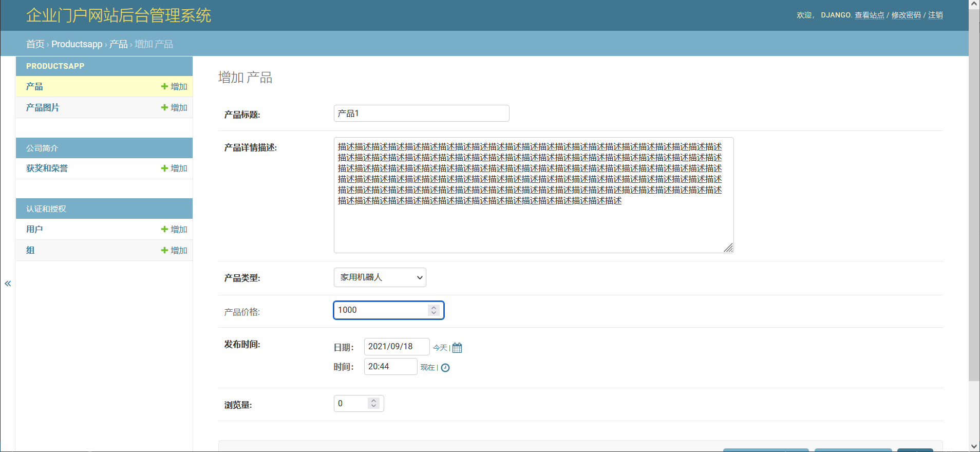Click the 修改密码 link
The image size is (980, 452).
(x=906, y=15)
